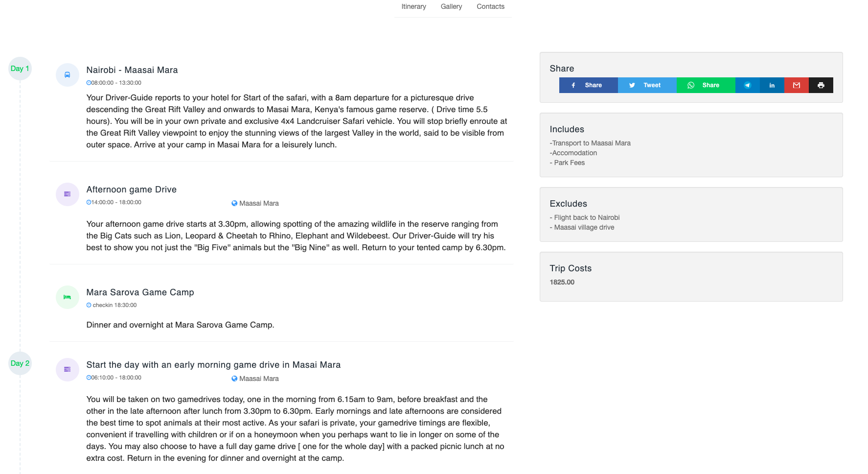Image resolution: width=868 pixels, height=474 pixels.
Task: Click the clock icon next to checkin 18:30:00
Action: click(x=89, y=305)
